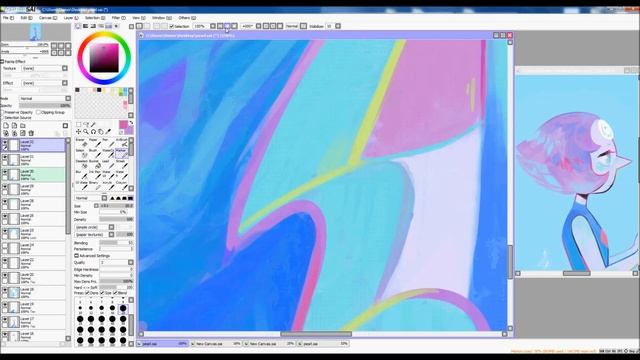
Task: Click the foreground pink color swatch
Action: point(123,125)
